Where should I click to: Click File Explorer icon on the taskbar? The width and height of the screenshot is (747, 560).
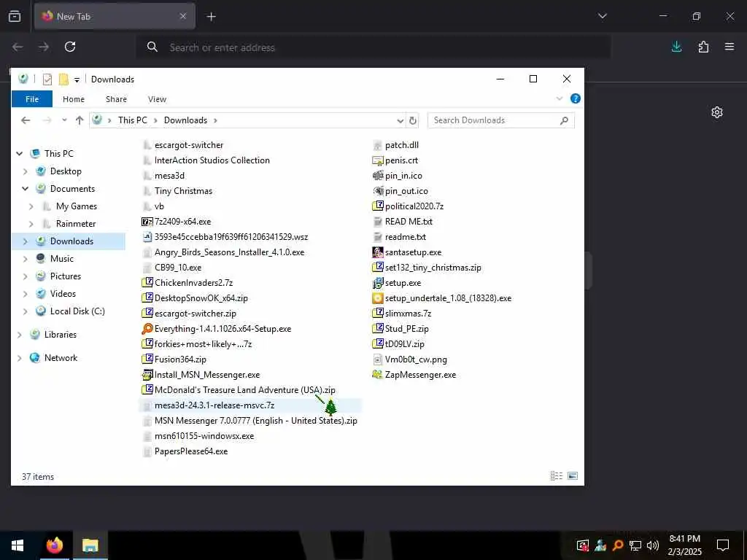tap(90, 545)
